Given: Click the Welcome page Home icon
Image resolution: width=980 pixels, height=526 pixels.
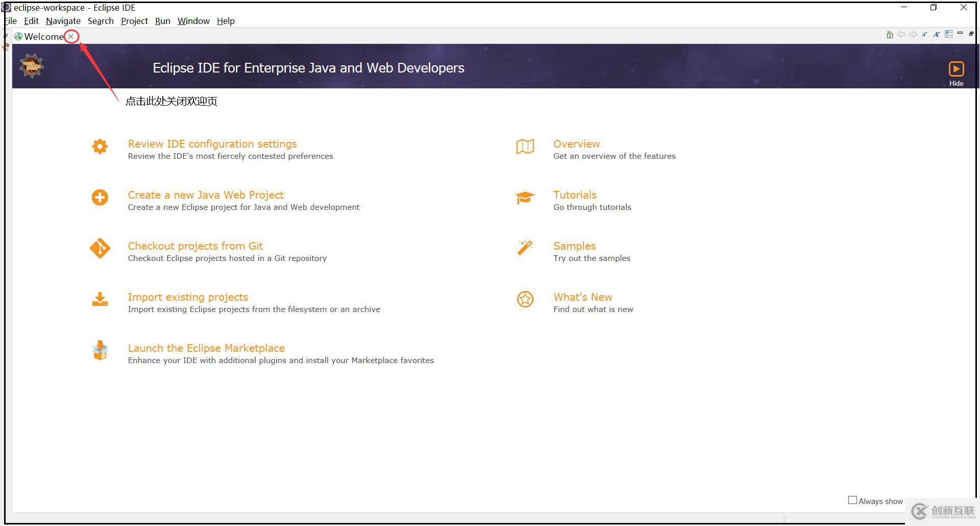Looking at the screenshot, I should [890, 35].
